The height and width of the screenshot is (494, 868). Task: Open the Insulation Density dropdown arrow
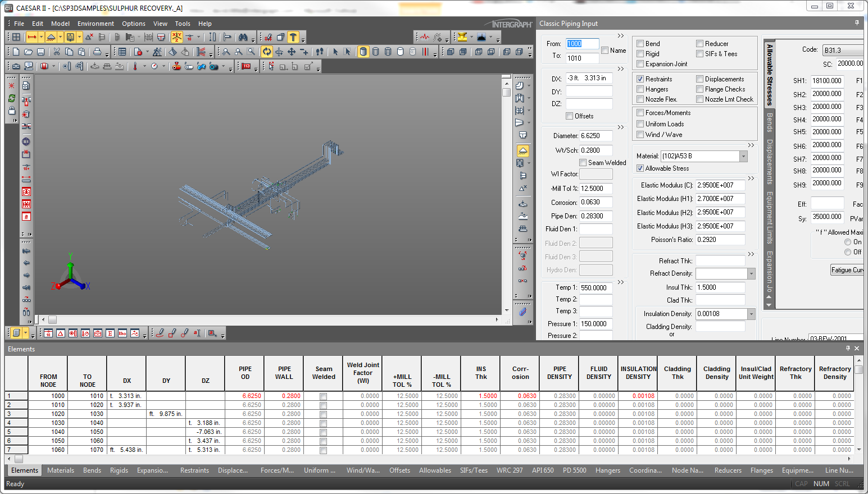point(751,314)
